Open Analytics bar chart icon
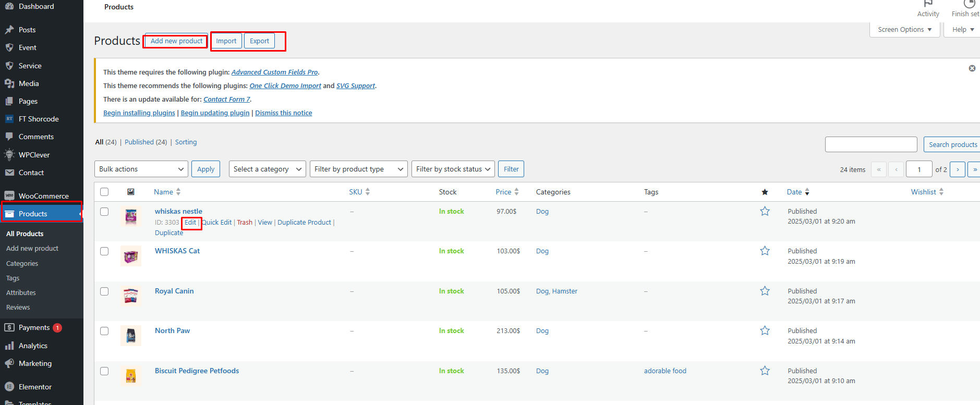Image resolution: width=980 pixels, height=405 pixels. (x=9, y=346)
